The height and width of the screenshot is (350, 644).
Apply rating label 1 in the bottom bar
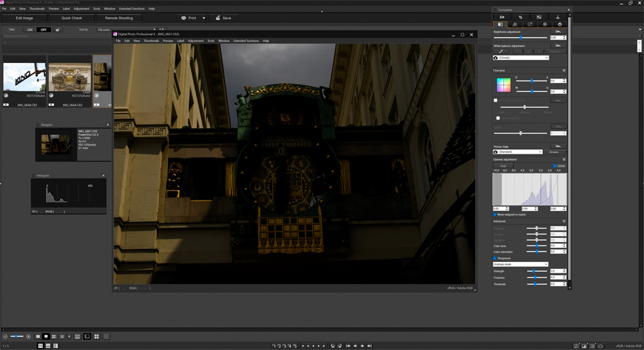tap(274, 346)
